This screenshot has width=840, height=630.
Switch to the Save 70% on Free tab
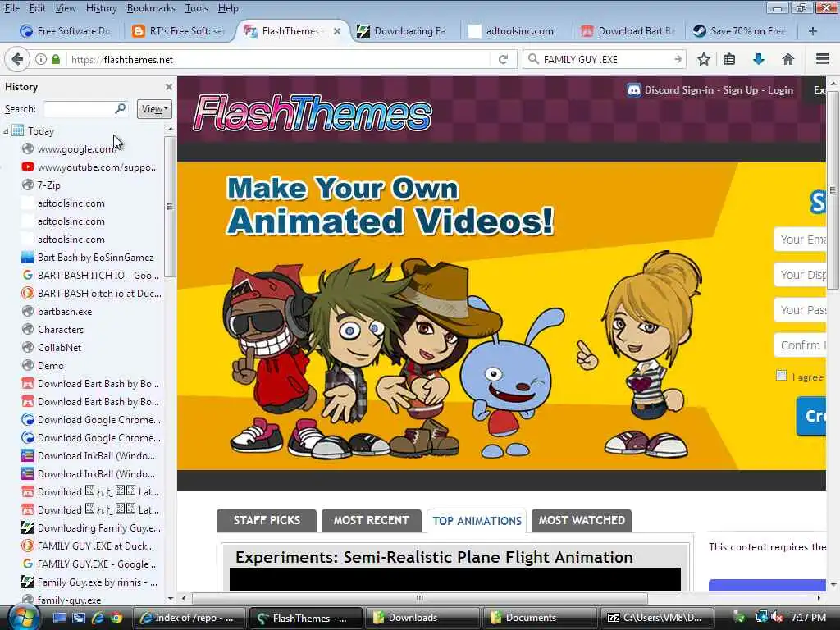[740, 31]
